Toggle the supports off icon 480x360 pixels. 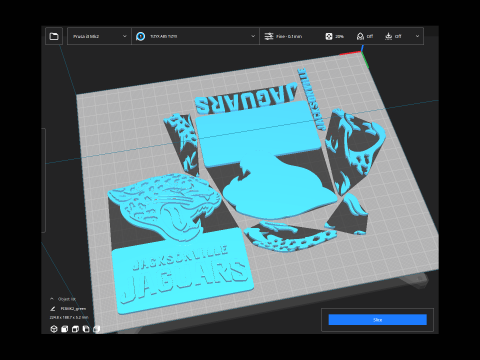[x=360, y=36]
